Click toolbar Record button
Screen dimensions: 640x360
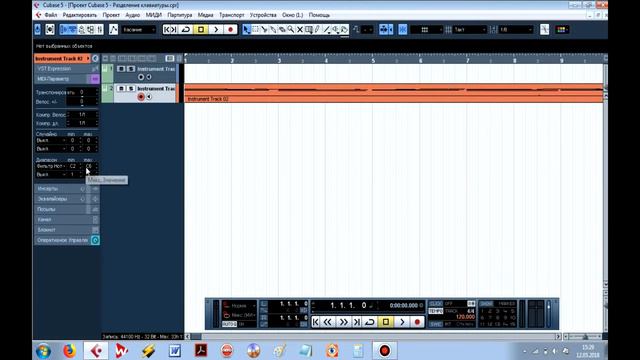(x=231, y=29)
